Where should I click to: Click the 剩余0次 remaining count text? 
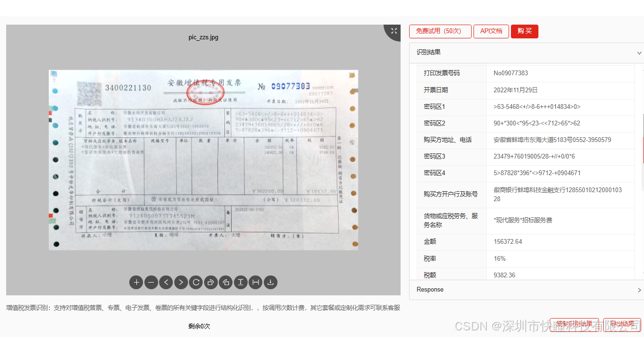point(199,326)
